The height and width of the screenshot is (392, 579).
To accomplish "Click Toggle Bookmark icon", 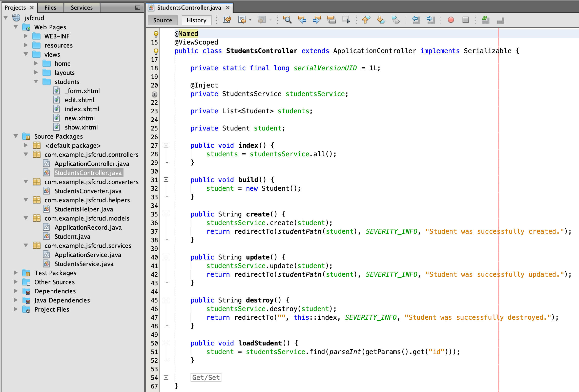I will click(396, 20).
